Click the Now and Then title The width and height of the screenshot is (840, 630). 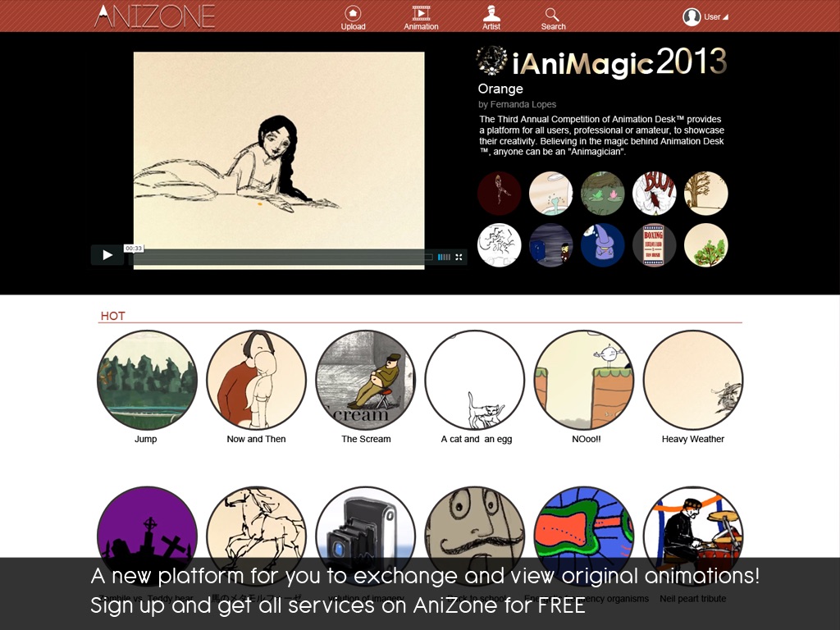point(256,440)
